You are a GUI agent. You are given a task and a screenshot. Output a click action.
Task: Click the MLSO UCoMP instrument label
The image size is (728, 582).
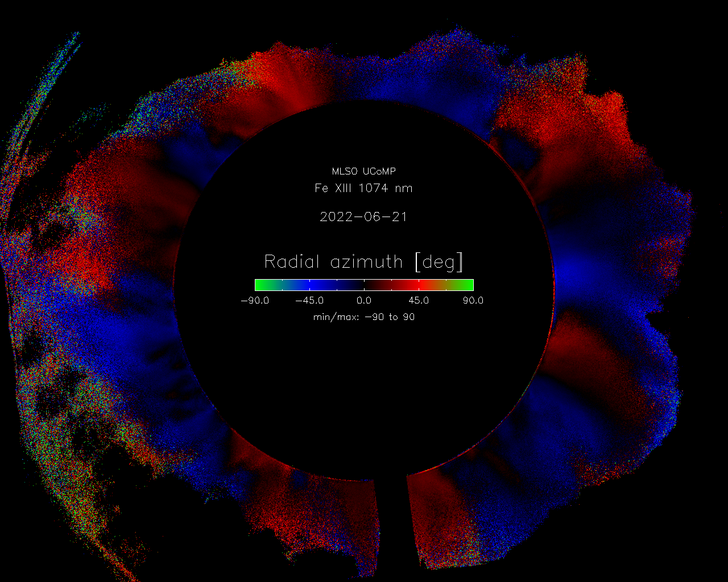(x=363, y=171)
